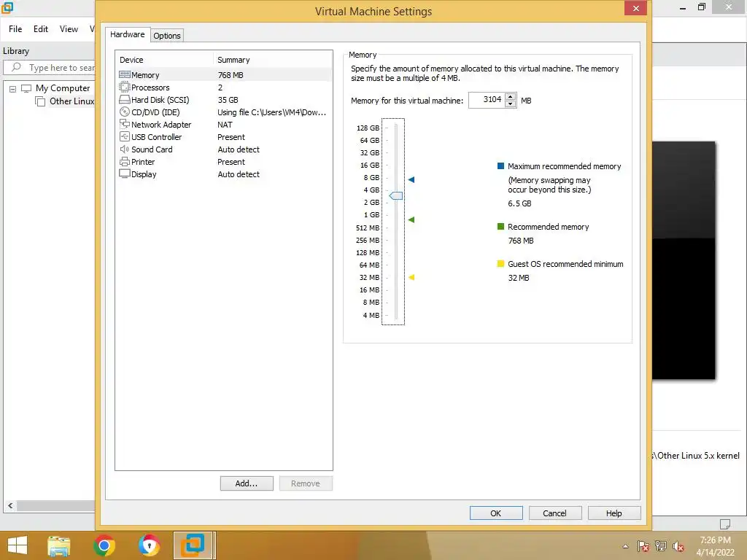Click the Other Linux 5.x kernel text
Image resolution: width=747 pixels, height=560 pixels.
point(696,456)
